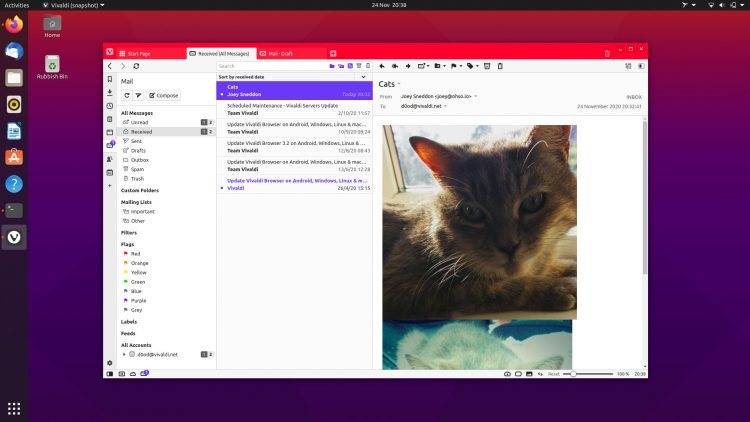
Task: Click the Reset zoom button
Action: click(x=553, y=374)
